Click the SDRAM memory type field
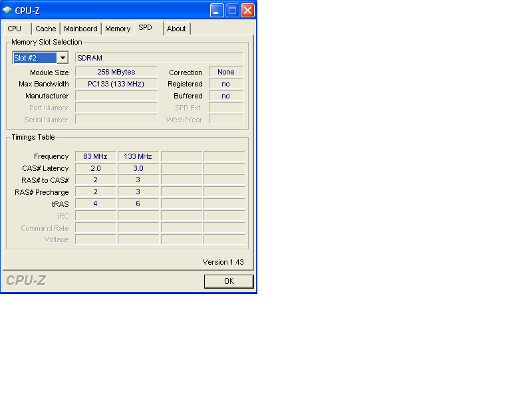 pos(159,58)
